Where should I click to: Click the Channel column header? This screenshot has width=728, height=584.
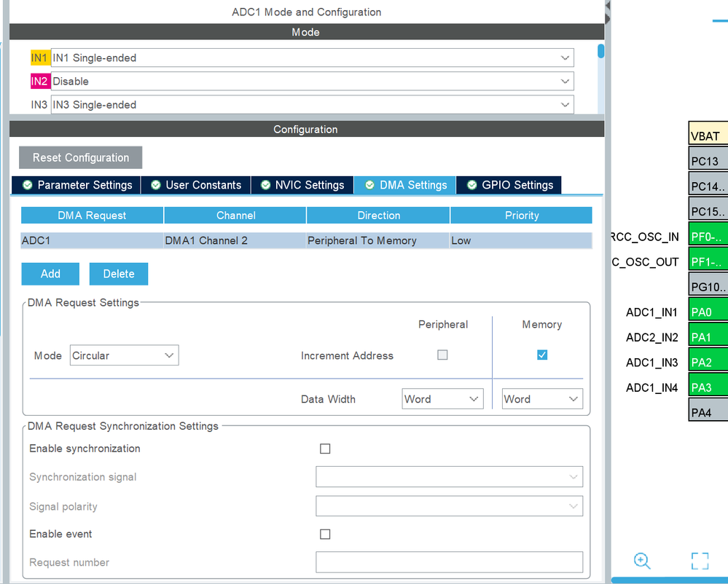pyautogui.click(x=235, y=216)
